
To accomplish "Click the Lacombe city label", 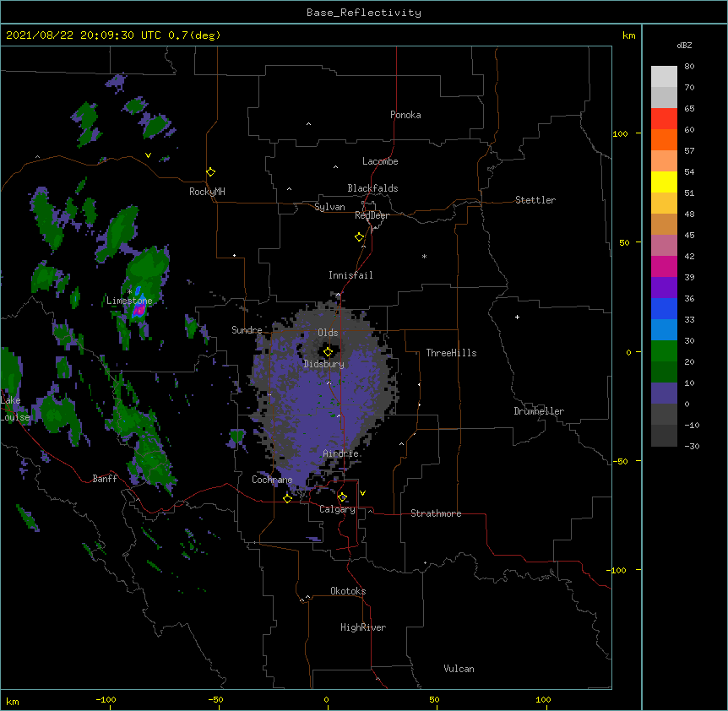I will [380, 161].
